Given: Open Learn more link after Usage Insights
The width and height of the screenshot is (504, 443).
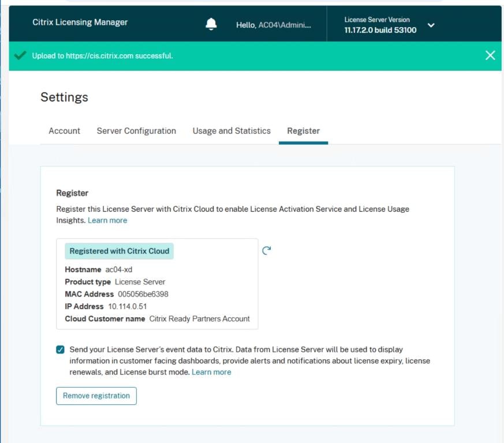Looking at the screenshot, I should click(107, 220).
